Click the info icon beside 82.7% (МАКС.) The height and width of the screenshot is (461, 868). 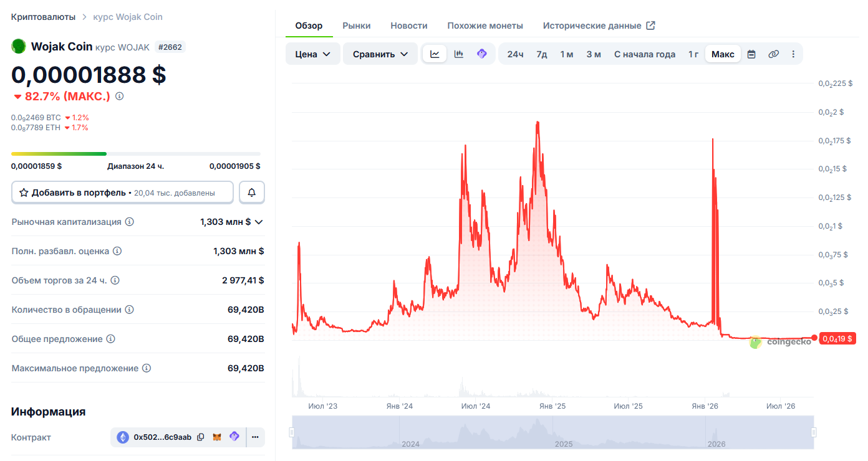[120, 97]
